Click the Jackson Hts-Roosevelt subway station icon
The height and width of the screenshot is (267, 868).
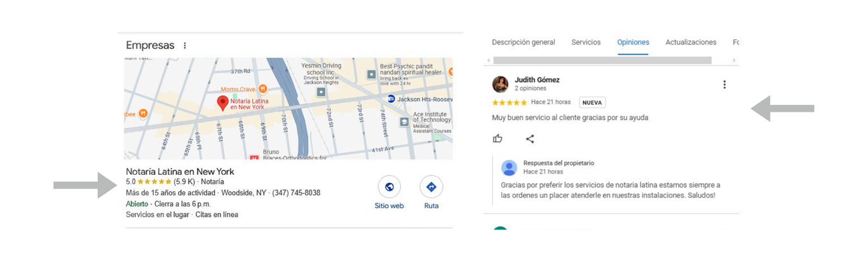pos(391,99)
